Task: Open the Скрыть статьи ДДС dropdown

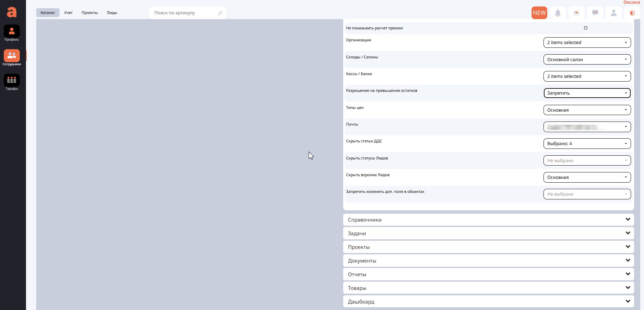Action: [x=587, y=144]
